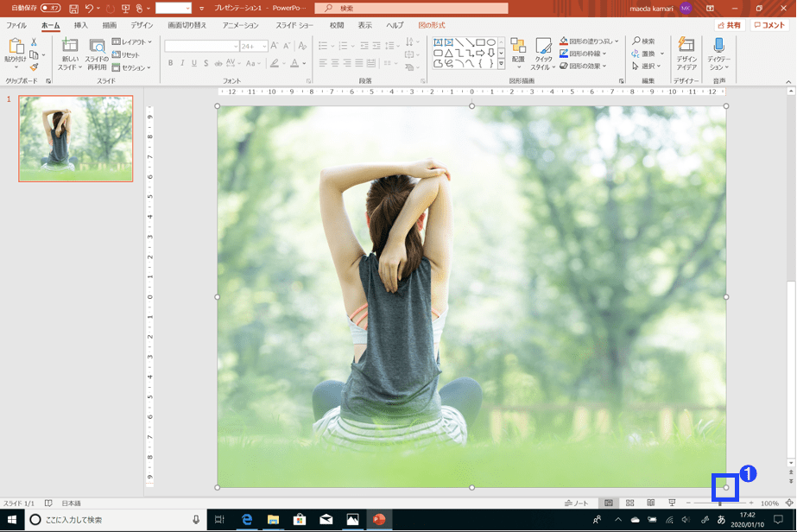Toggle Bold formatting
Screen dimensions: 797x532
170,63
